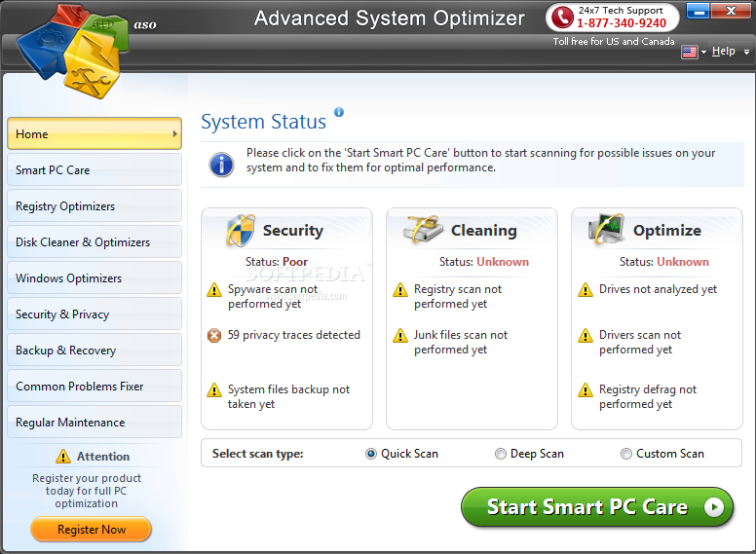
Task: Click the Security heading
Action: click(293, 231)
